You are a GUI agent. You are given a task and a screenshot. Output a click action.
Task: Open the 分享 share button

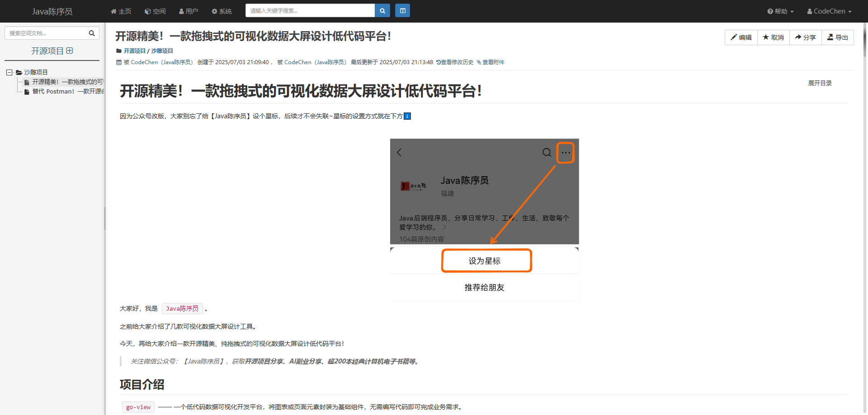(x=805, y=37)
